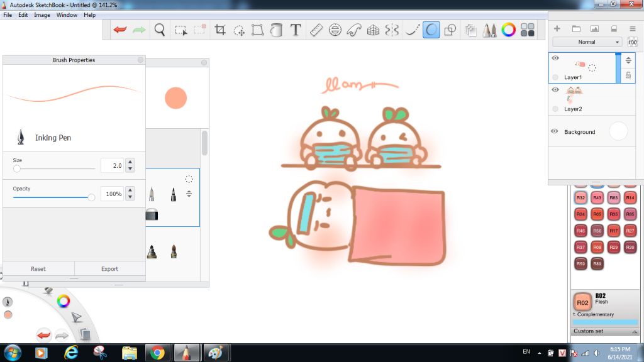Open the Window menu
644x362 pixels.
(67, 15)
